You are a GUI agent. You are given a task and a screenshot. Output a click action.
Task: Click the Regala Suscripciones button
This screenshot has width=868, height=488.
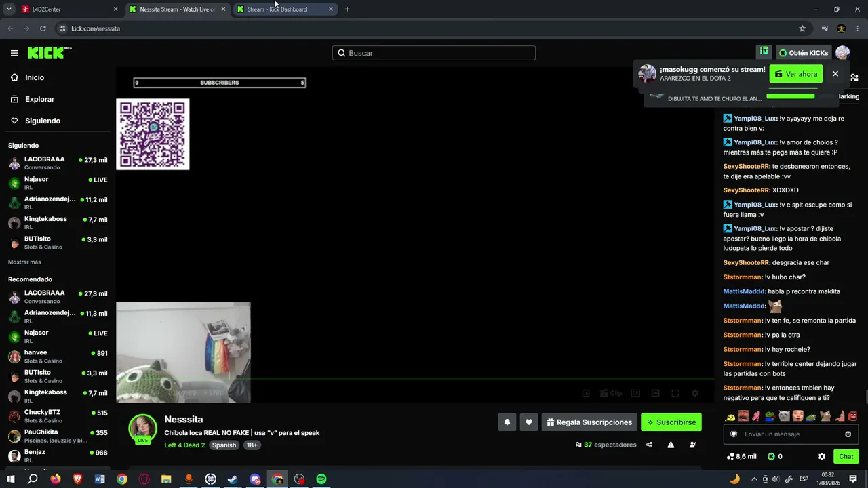pyautogui.click(x=589, y=422)
